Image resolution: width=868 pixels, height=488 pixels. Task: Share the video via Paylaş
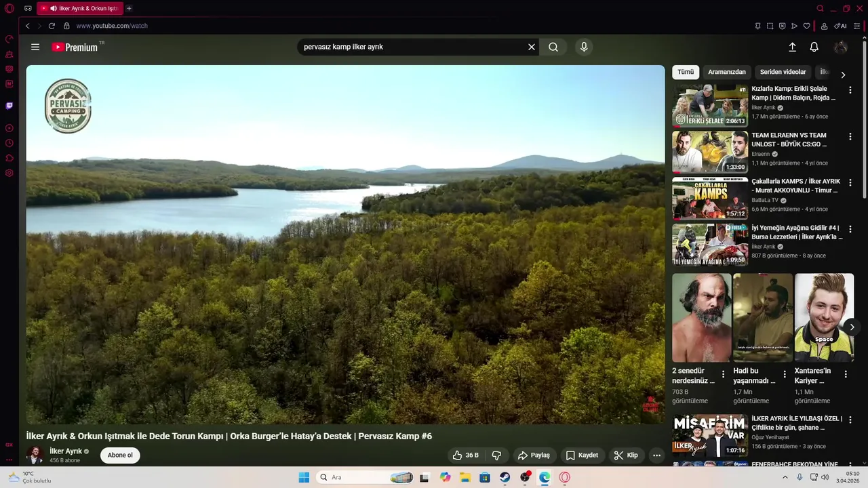pos(534,455)
